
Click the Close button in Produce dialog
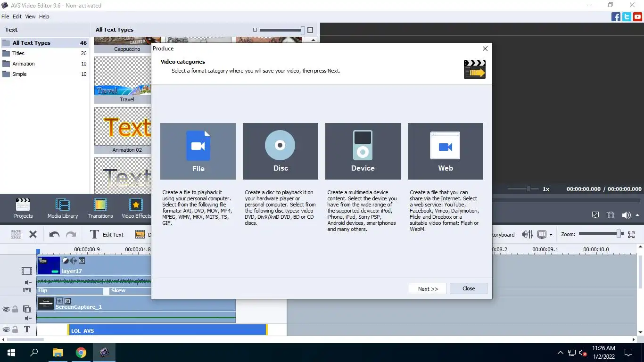pos(469,288)
